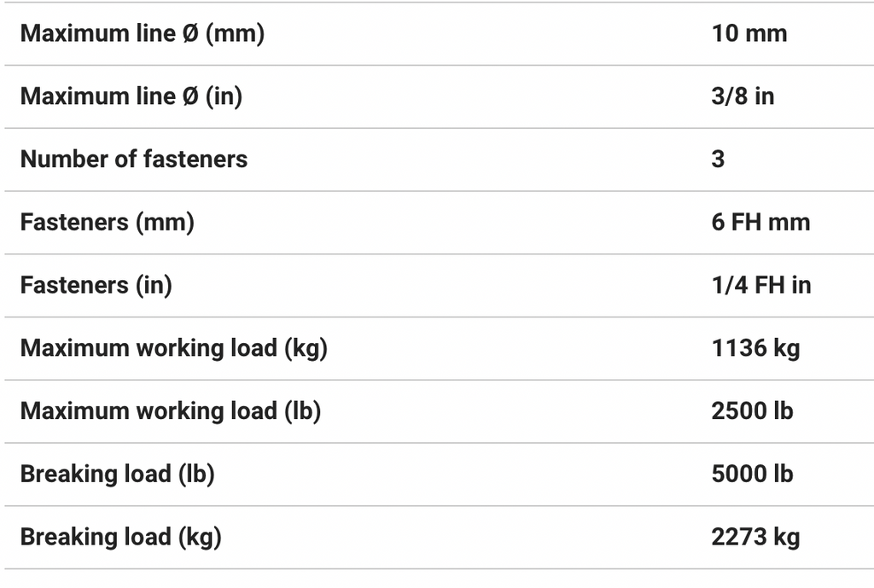Click the "Maximum working load (kg)" label

(x=174, y=348)
